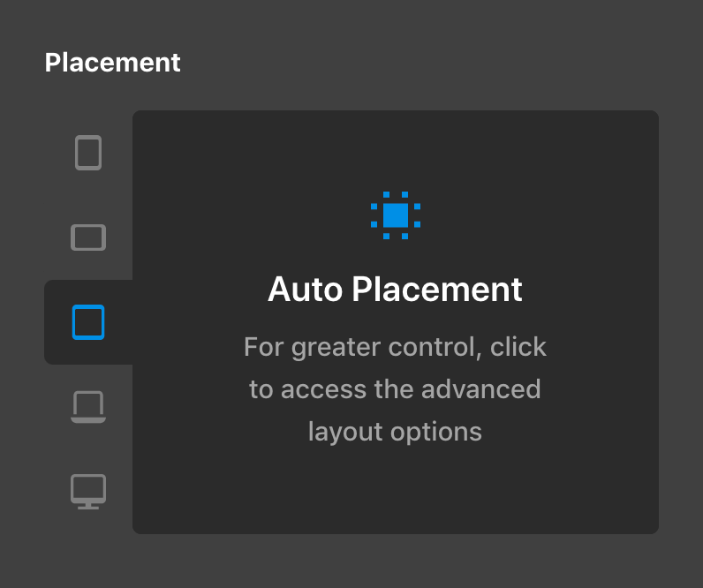The image size is (703, 588).
Task: Switch to the laptop breakpoint tab
Action: (88, 406)
